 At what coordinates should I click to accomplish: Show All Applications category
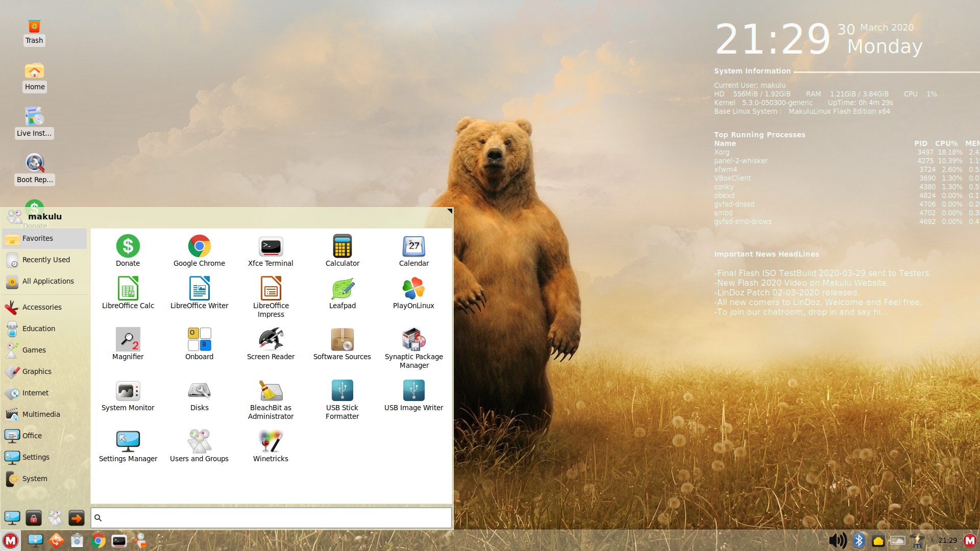[44, 281]
